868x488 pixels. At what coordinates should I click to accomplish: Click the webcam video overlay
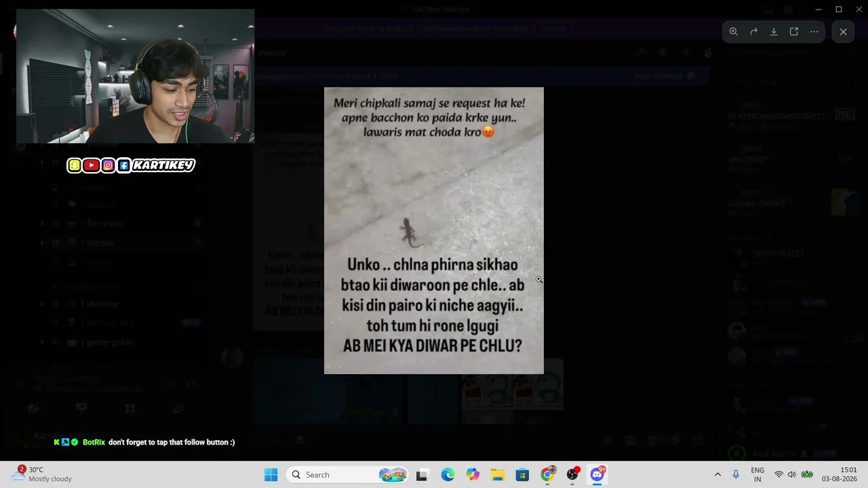136,76
